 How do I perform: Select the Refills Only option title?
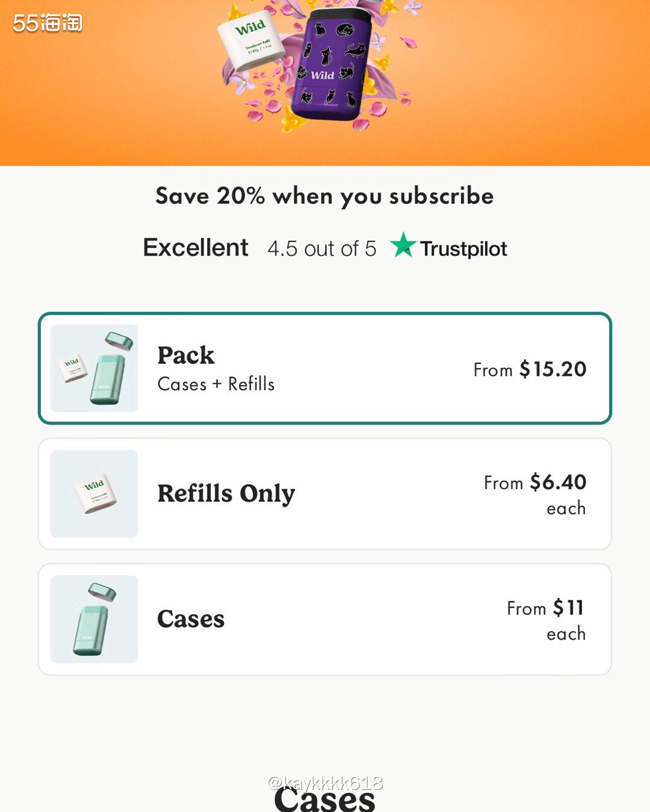226,494
